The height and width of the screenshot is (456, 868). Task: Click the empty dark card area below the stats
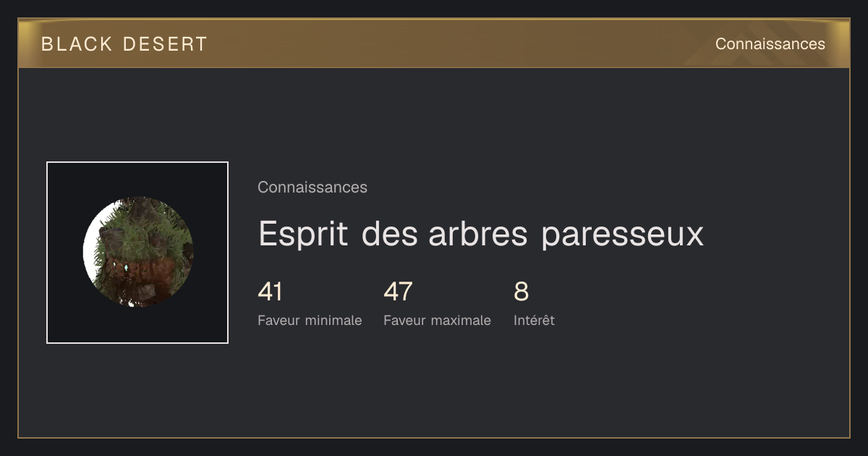click(x=434, y=384)
